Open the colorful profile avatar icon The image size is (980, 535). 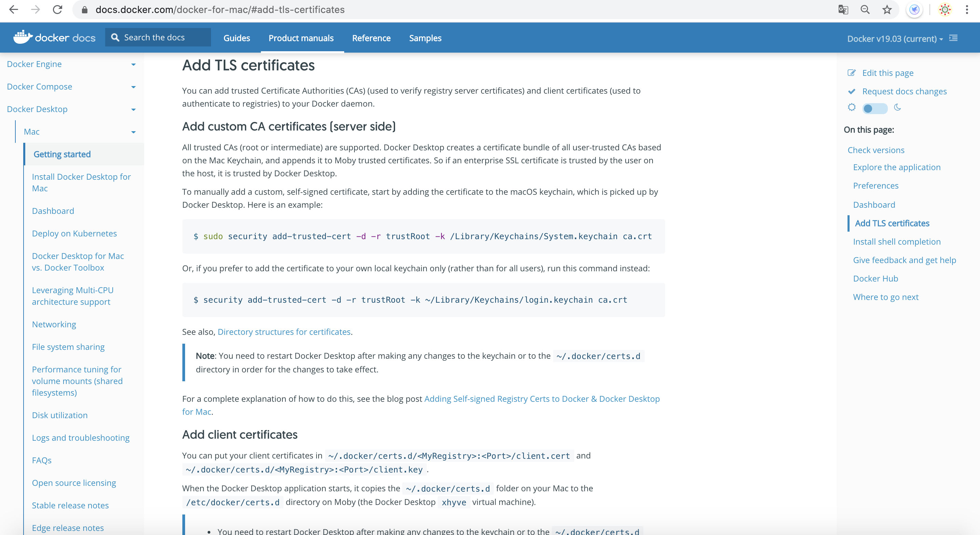tap(945, 10)
